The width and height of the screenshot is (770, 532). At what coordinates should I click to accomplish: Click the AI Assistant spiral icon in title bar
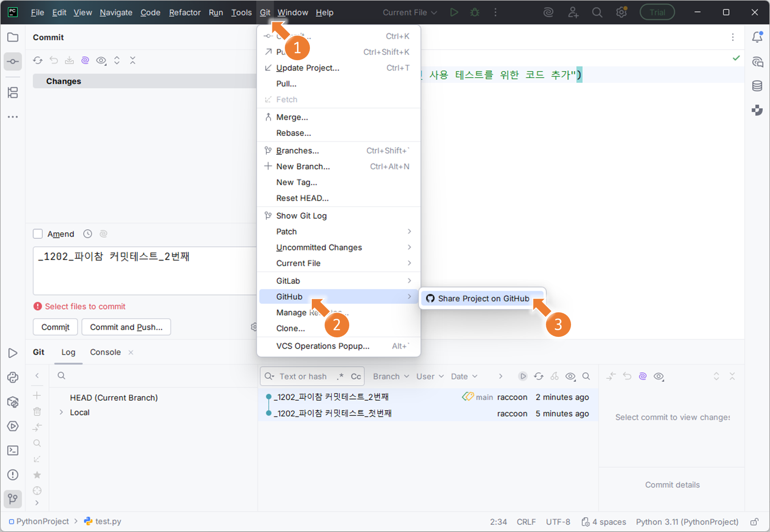[548, 12]
